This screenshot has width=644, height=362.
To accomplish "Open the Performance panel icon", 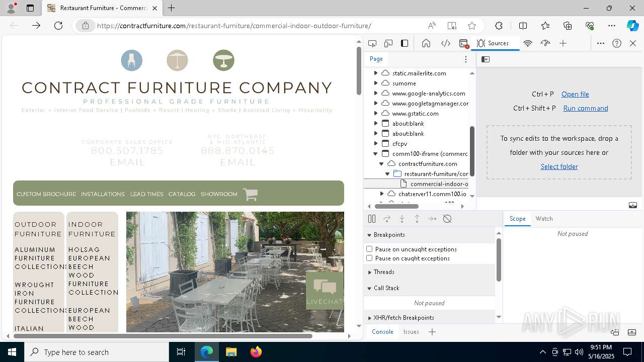I will click(x=545, y=43).
